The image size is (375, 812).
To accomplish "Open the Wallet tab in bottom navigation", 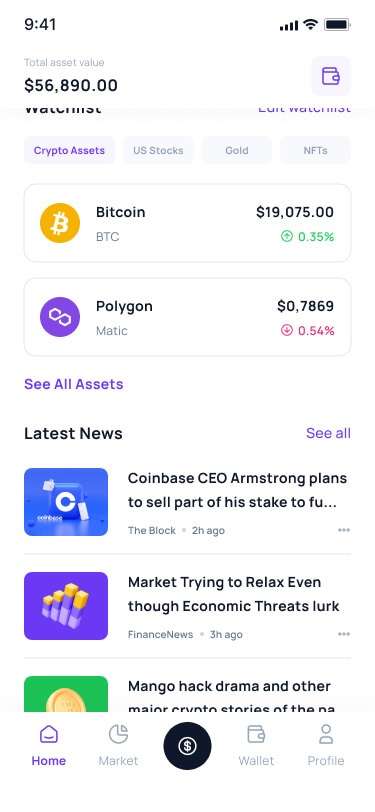I will click(256, 746).
